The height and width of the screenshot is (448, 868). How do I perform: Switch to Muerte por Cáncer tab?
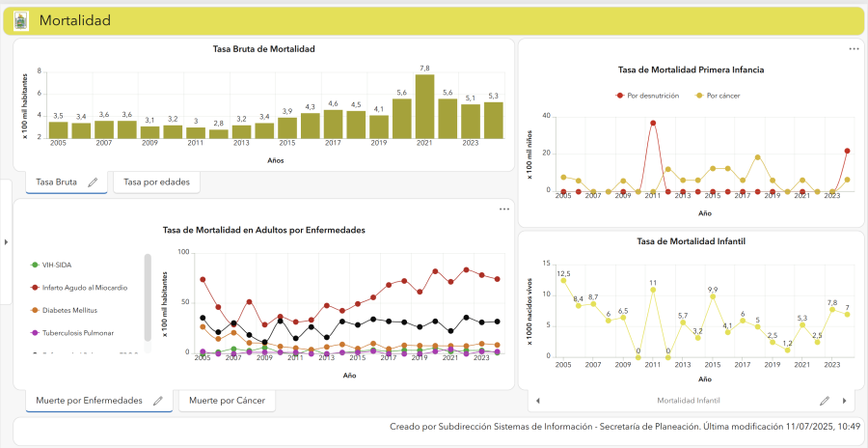(227, 401)
